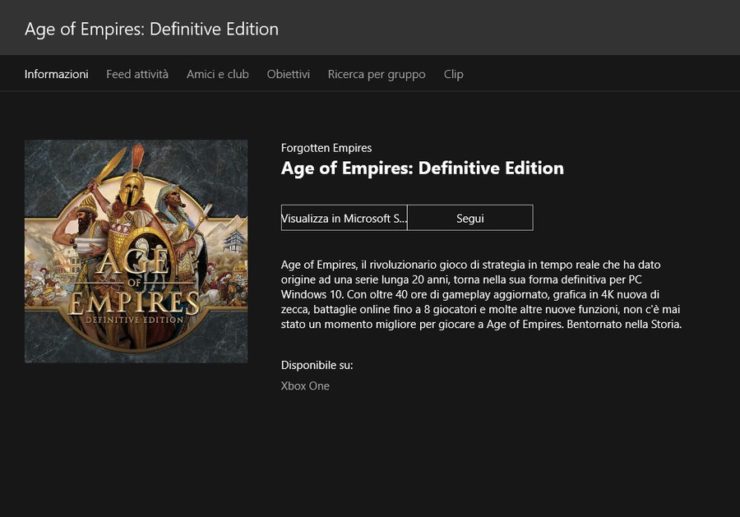
Task: Click the Age of Empires logo in the cover
Action: point(135,290)
